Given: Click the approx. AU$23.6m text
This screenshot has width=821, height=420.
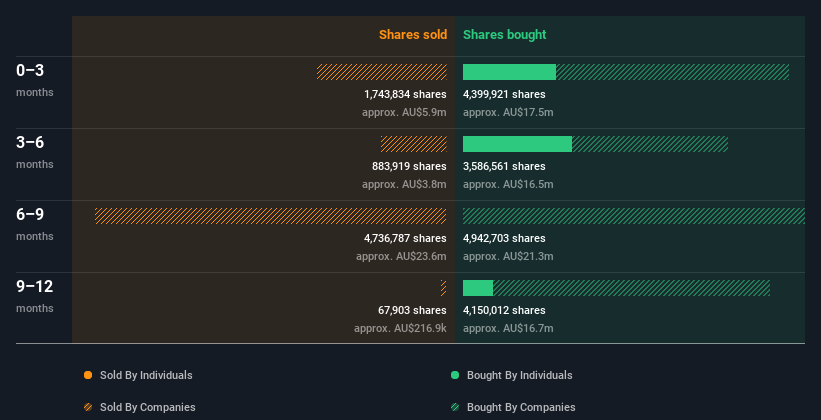Looking at the screenshot, I should (x=402, y=257).
